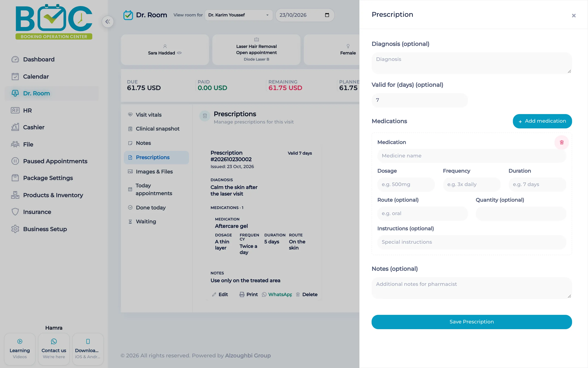Select the Prescriptions tab
588x368 pixels.
(x=156, y=157)
